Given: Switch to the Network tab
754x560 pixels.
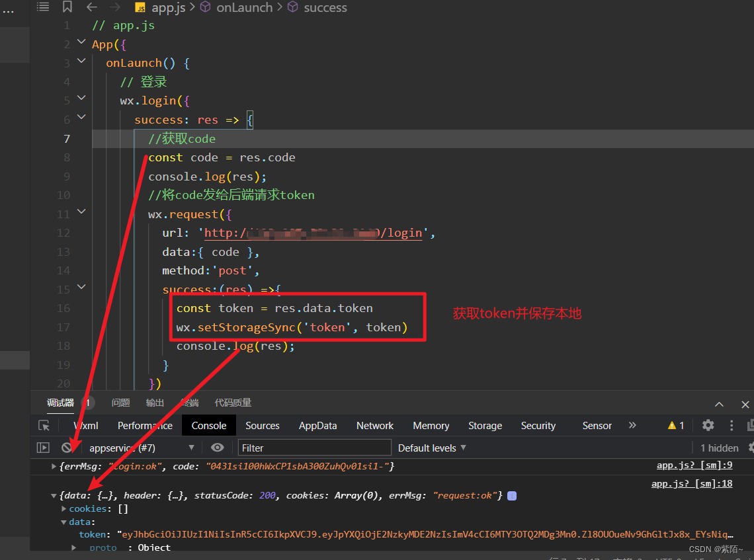Looking at the screenshot, I should [x=374, y=425].
